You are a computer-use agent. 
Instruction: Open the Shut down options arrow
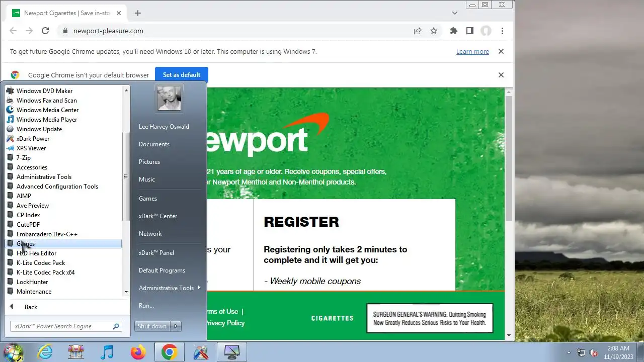[176, 326]
